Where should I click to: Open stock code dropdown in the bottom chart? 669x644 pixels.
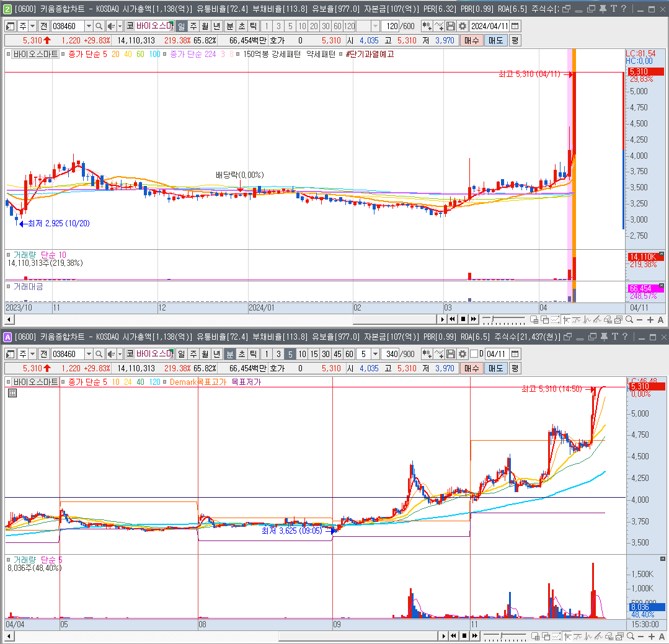[88, 354]
